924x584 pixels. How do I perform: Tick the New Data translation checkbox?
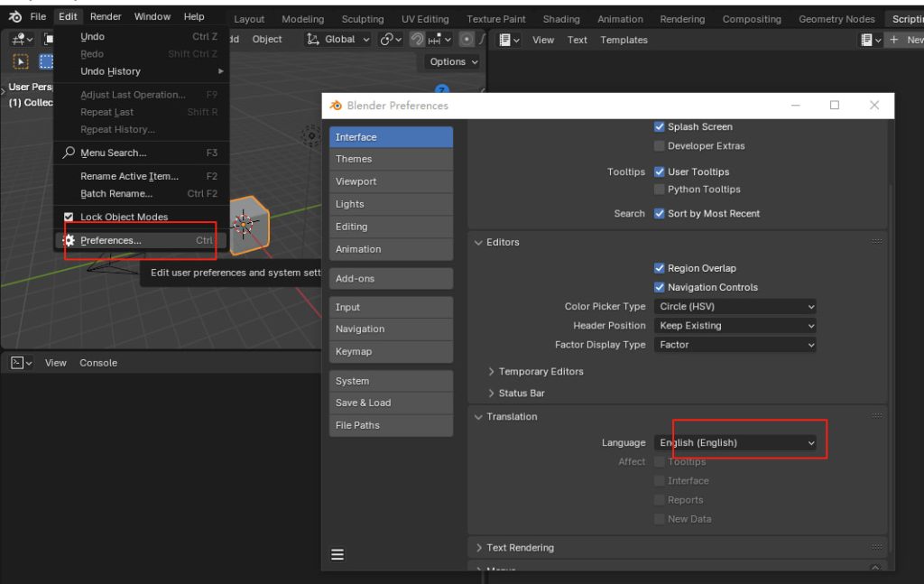pyautogui.click(x=660, y=519)
